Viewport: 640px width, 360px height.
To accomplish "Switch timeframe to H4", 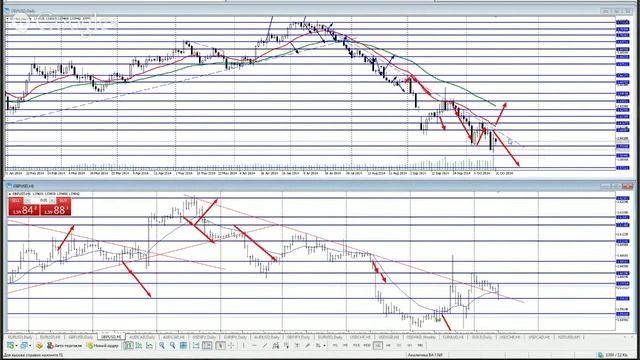I will 388,345.
